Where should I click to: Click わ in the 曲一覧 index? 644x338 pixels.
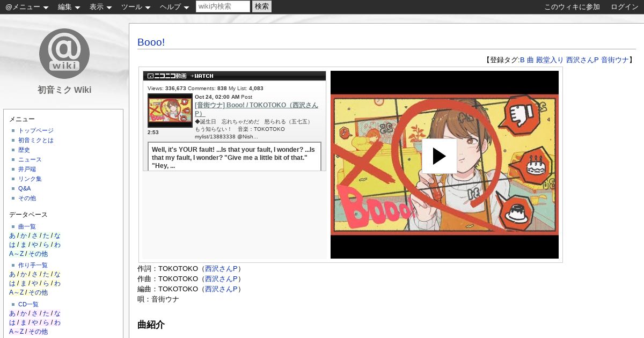click(x=57, y=245)
